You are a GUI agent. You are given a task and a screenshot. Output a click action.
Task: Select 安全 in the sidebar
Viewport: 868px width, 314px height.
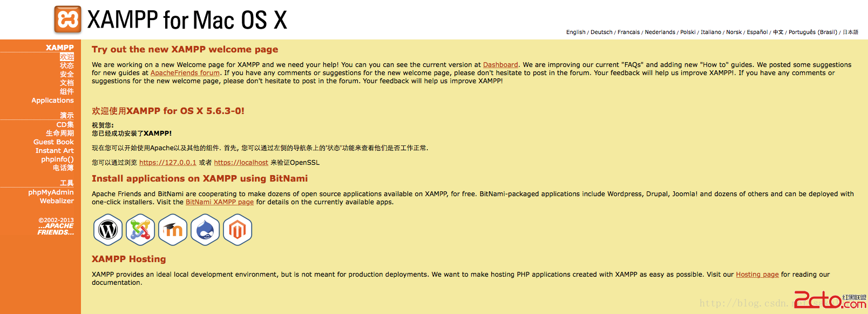coord(67,74)
